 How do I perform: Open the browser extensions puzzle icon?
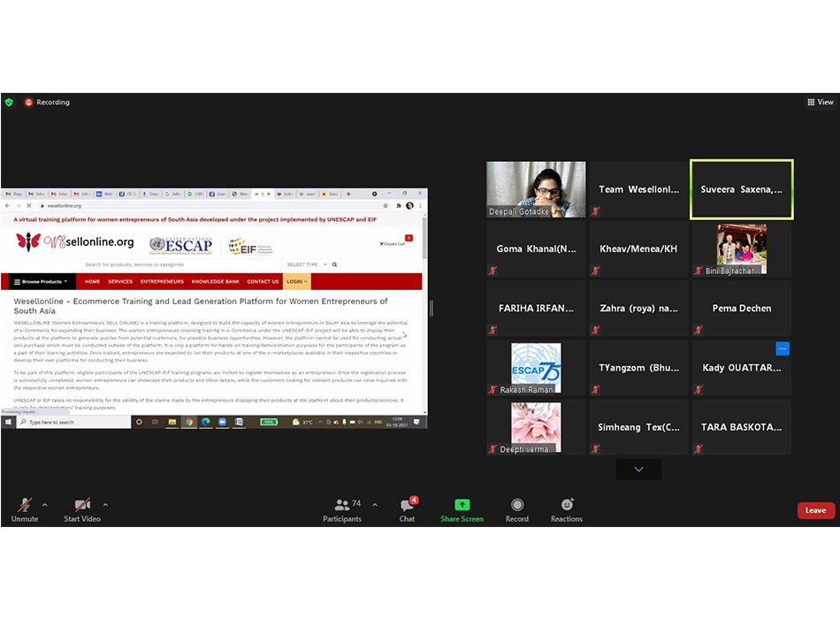point(399,205)
